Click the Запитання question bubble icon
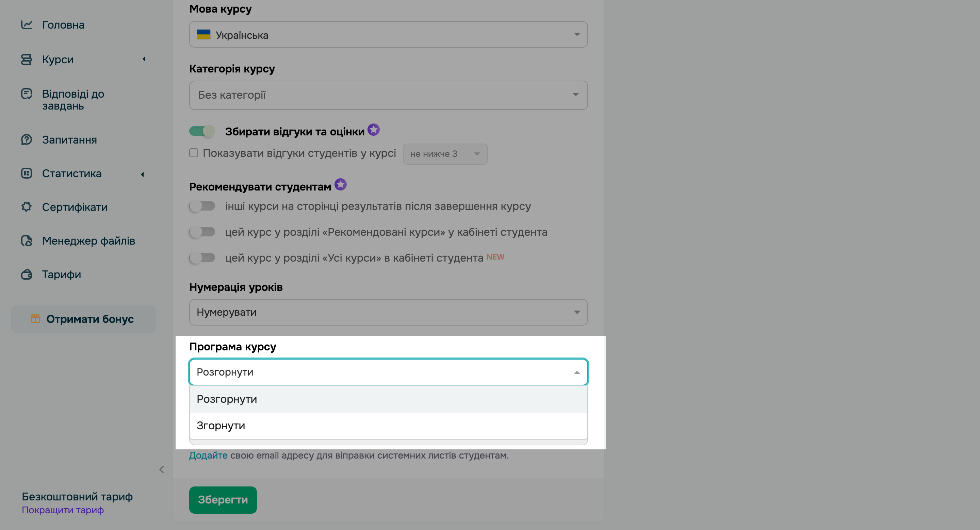This screenshot has height=530, width=980. (26, 139)
